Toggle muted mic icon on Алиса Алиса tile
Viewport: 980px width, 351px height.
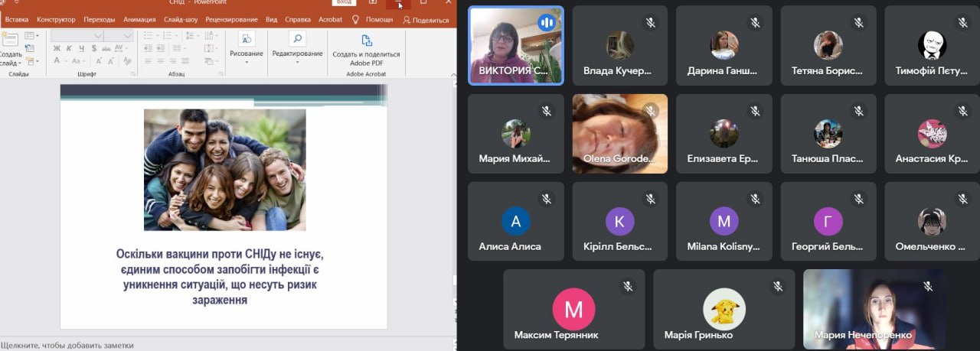[547, 199]
